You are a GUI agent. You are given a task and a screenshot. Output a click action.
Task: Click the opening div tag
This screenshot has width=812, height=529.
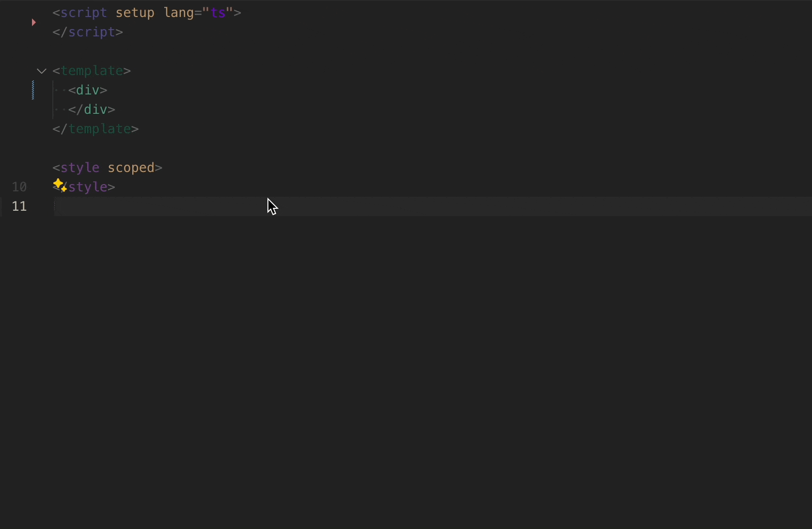[x=88, y=90]
